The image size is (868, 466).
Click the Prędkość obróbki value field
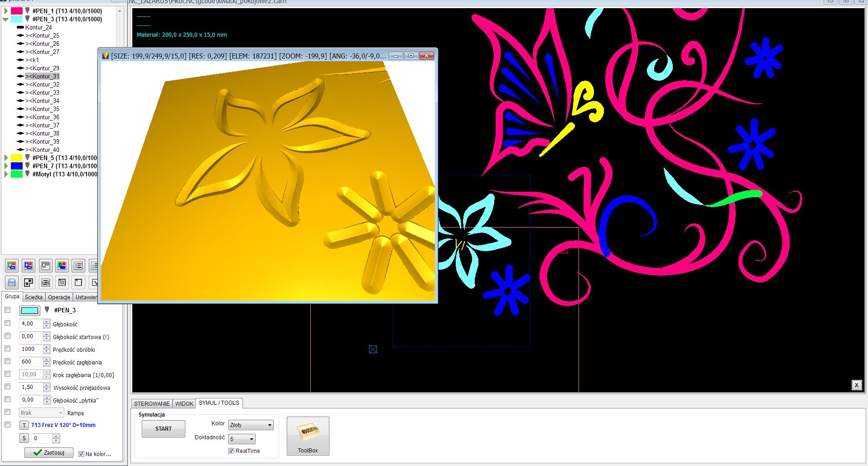(31, 349)
